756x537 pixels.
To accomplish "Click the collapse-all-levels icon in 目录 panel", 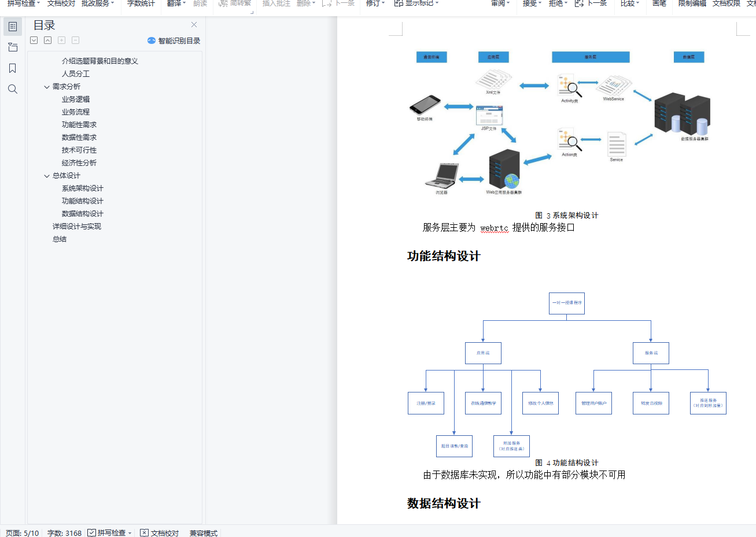I will [x=48, y=40].
